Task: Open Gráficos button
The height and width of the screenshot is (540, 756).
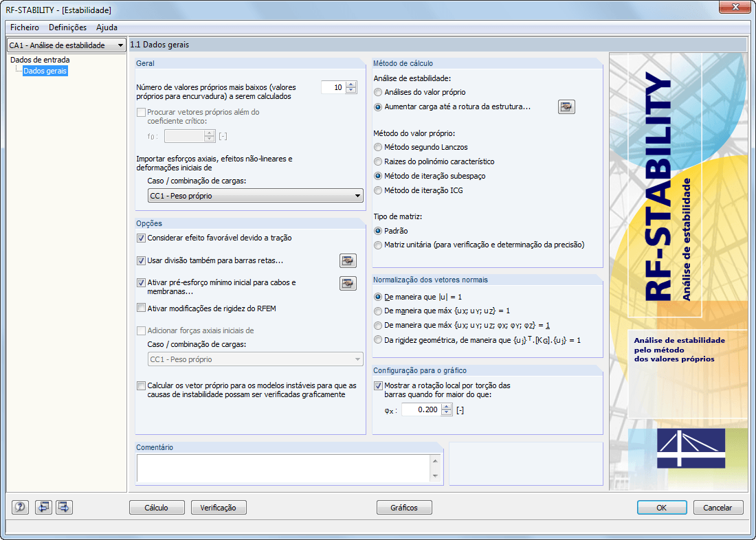Action: (404, 507)
